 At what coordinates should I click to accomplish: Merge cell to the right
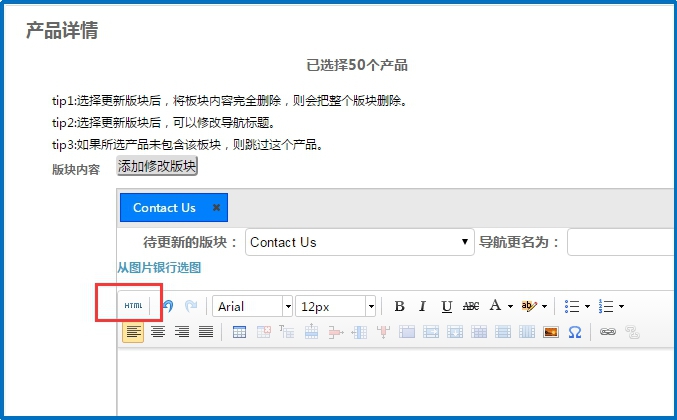point(431,332)
